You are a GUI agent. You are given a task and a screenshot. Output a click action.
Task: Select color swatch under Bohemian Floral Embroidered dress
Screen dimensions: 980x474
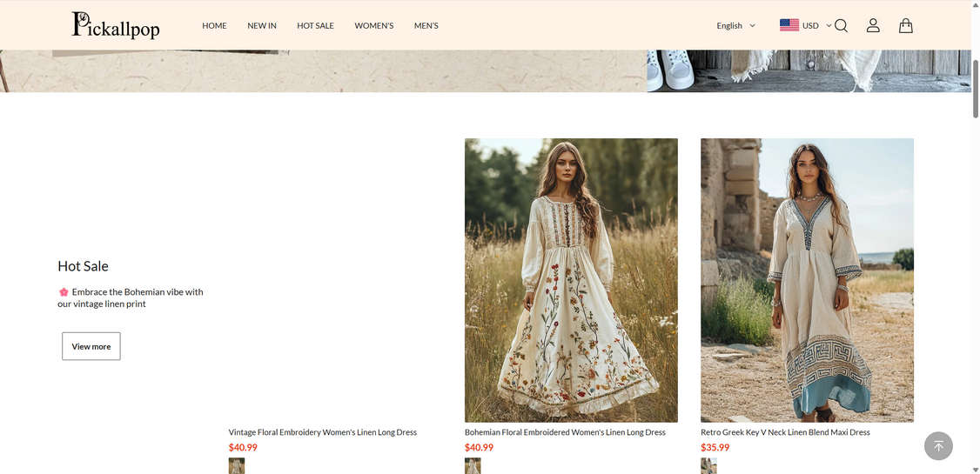click(473, 466)
